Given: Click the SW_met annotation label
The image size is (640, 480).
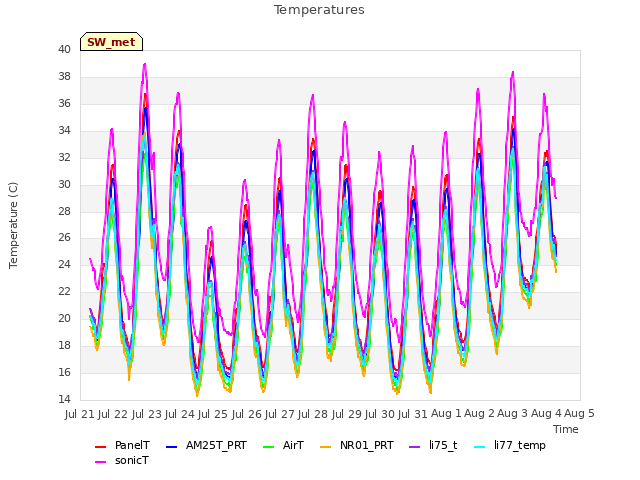Looking at the screenshot, I should point(111,42).
